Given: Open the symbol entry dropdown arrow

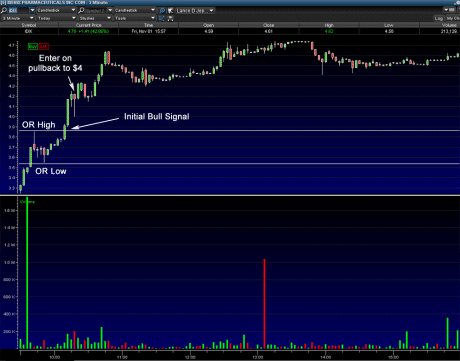Looking at the screenshot, I should (32, 10).
